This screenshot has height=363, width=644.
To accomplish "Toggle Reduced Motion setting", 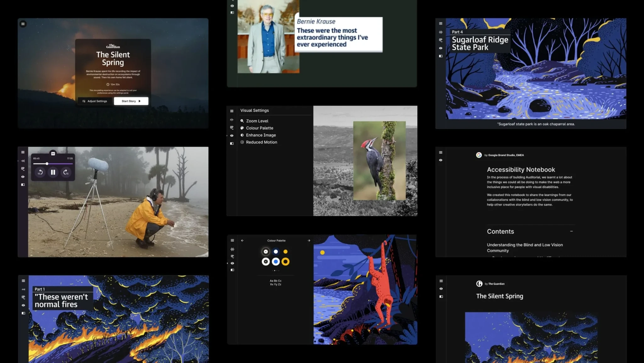I will (261, 142).
